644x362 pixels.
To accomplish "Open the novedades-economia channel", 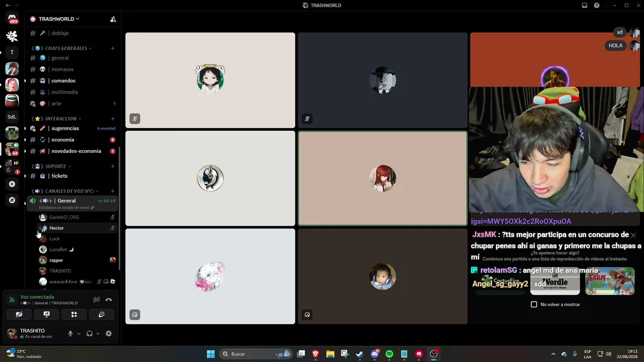I will (72, 151).
